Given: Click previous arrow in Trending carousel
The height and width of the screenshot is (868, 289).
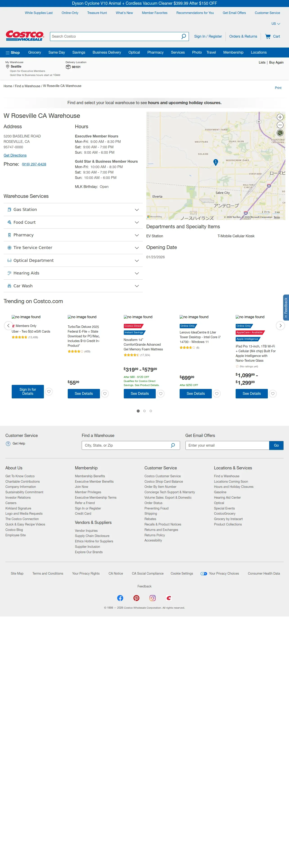Looking at the screenshot, I should 8,326.
